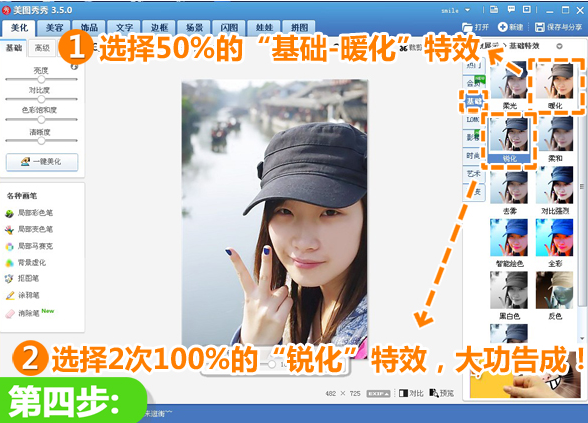The image size is (588, 423).
Task: Collapse the 基础特效 panel arrow
Action: point(559,46)
